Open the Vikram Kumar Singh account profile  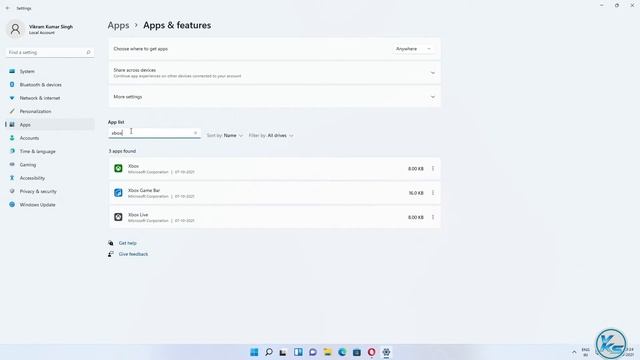click(x=40, y=29)
